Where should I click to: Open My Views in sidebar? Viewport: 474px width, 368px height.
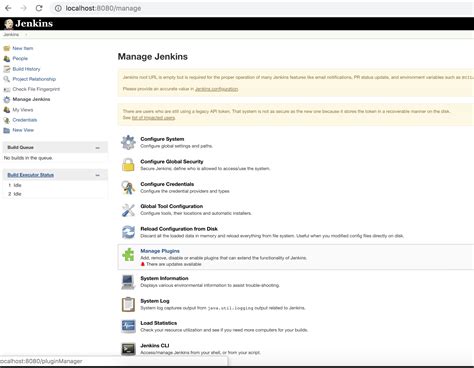pos(23,110)
